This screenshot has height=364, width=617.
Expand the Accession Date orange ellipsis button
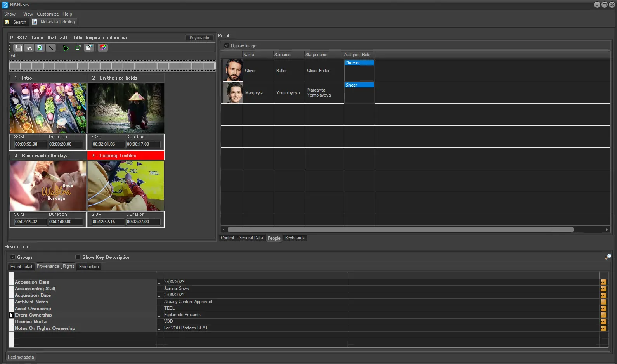click(x=603, y=282)
